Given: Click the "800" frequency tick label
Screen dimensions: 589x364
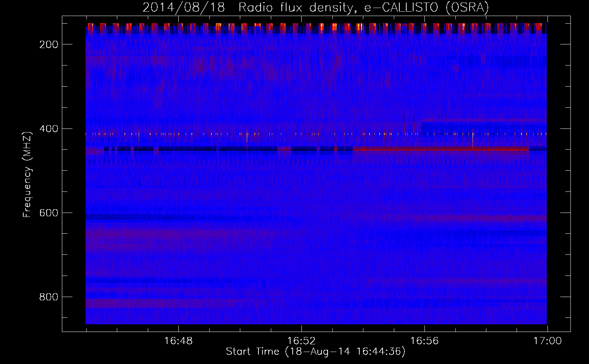Looking at the screenshot, I should (x=48, y=297).
